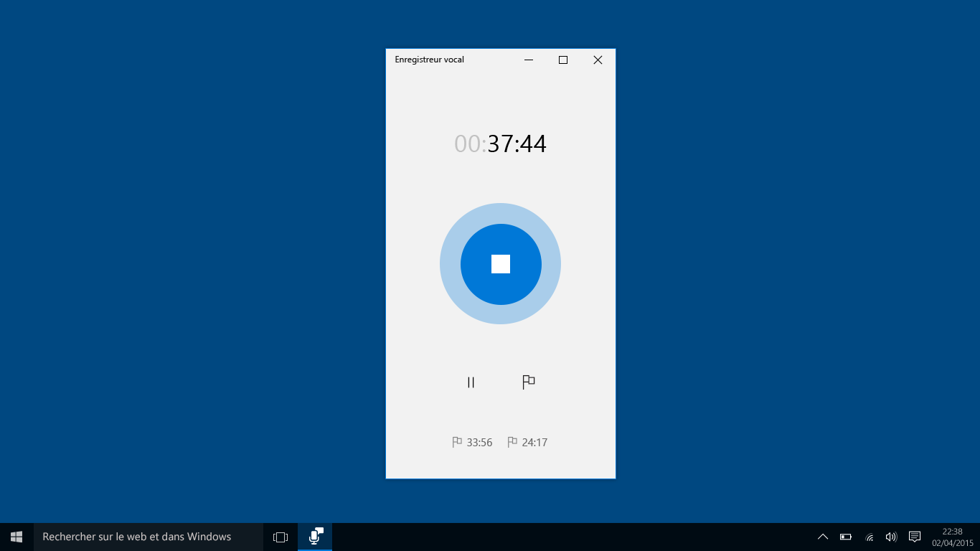The width and height of the screenshot is (980, 551).
Task: Expand hidden system tray icons
Action: (x=822, y=536)
